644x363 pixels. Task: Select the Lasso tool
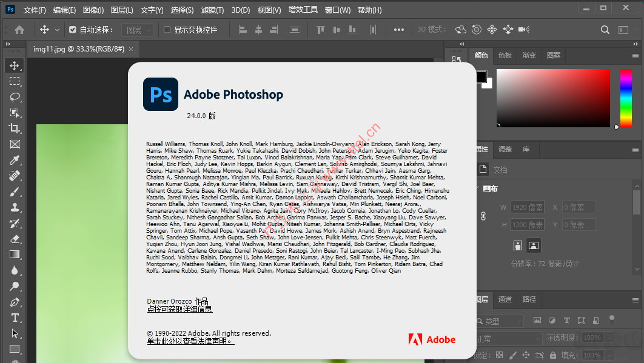point(15,97)
